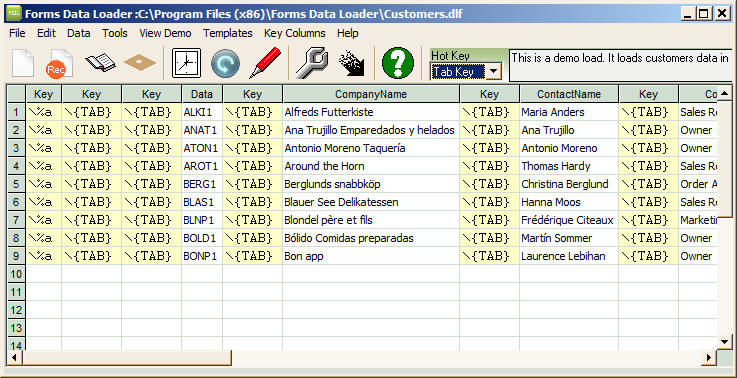Image resolution: width=737 pixels, height=378 pixels.
Task: Select row header number 9
Action: (x=17, y=256)
